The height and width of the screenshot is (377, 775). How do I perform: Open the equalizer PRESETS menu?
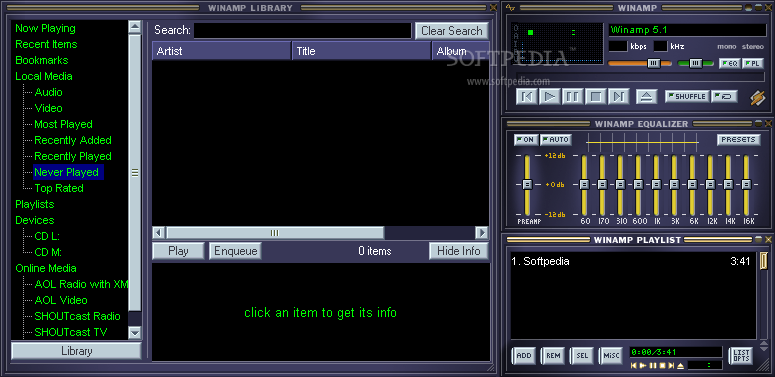click(x=739, y=140)
